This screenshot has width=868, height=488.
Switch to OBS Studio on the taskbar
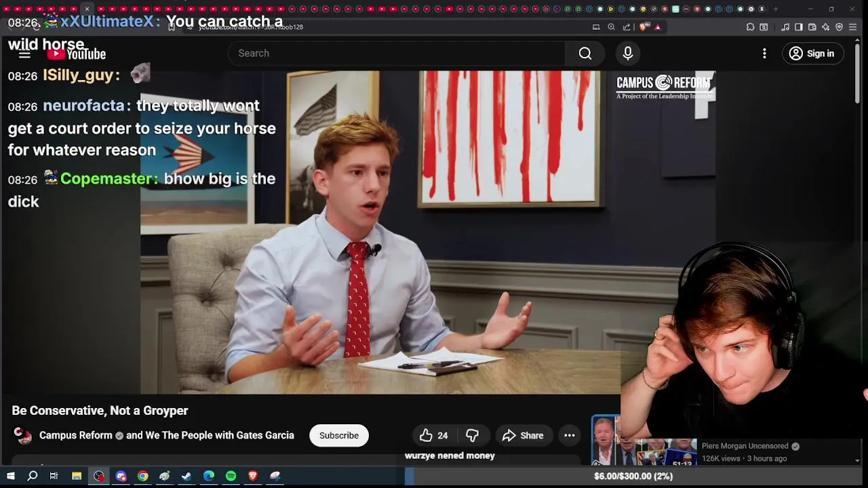tap(99, 476)
